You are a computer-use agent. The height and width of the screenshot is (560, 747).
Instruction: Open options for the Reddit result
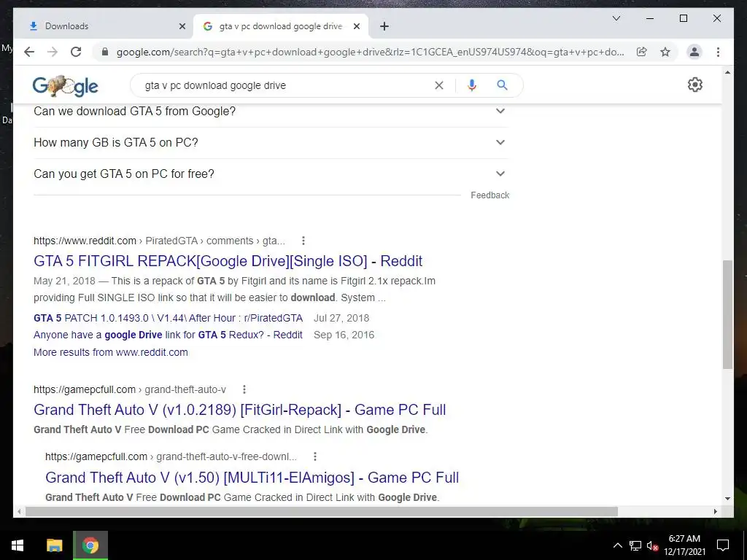(x=303, y=241)
